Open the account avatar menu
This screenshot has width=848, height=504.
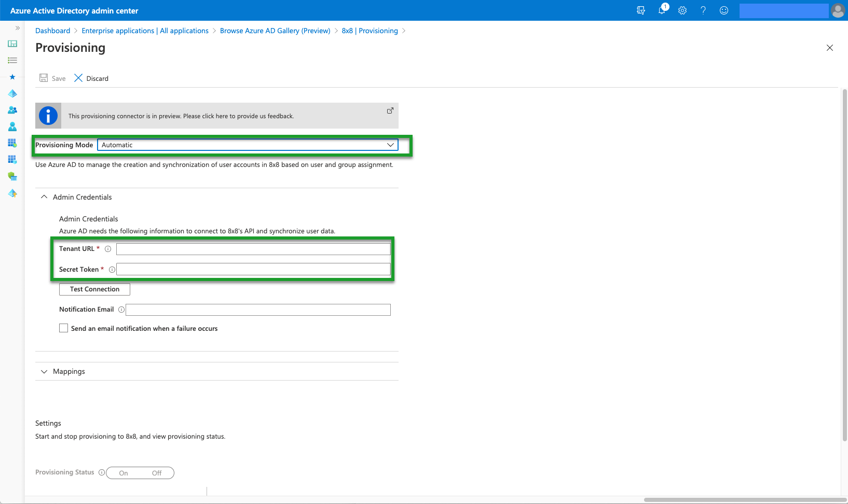coord(838,10)
